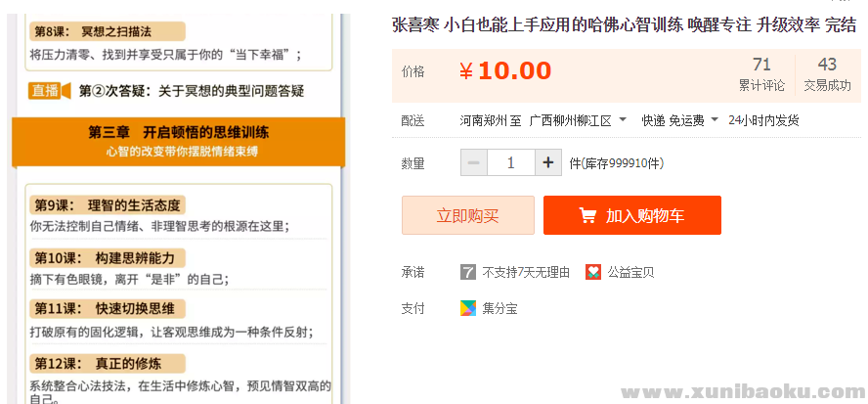
Task: Open the 交易成功 transactions count
Action: click(x=827, y=74)
